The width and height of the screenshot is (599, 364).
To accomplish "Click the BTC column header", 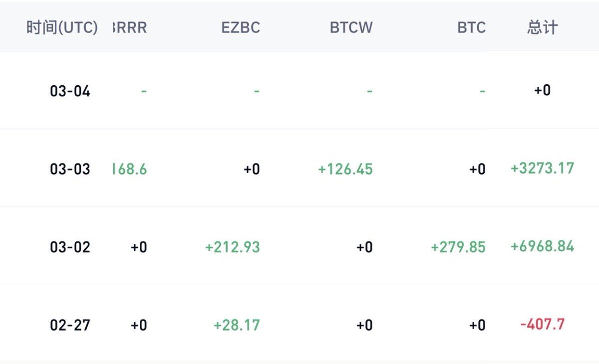I will 471,27.
